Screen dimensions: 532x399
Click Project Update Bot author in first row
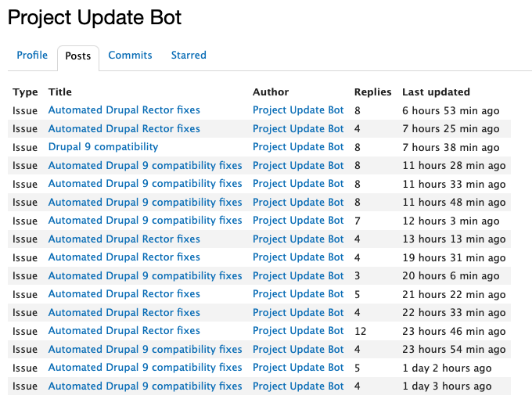(298, 110)
